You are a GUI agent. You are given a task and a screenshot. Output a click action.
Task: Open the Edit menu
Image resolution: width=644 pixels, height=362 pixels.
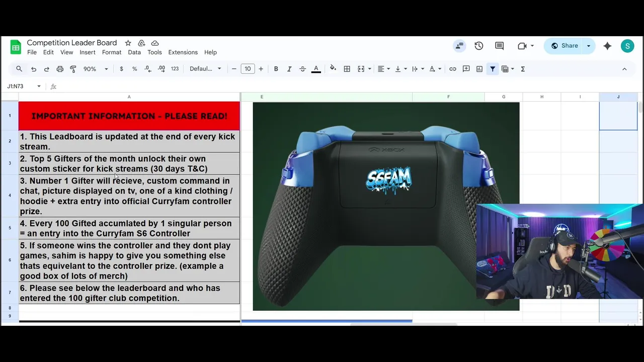tap(48, 52)
